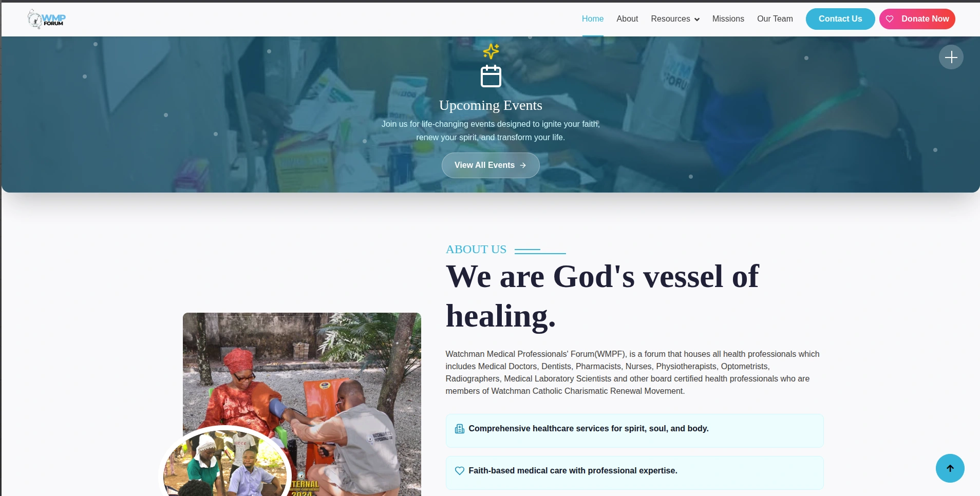Viewport: 980px width, 496px height.
Task: Expand the Resources dropdown chevron
Action: (697, 20)
